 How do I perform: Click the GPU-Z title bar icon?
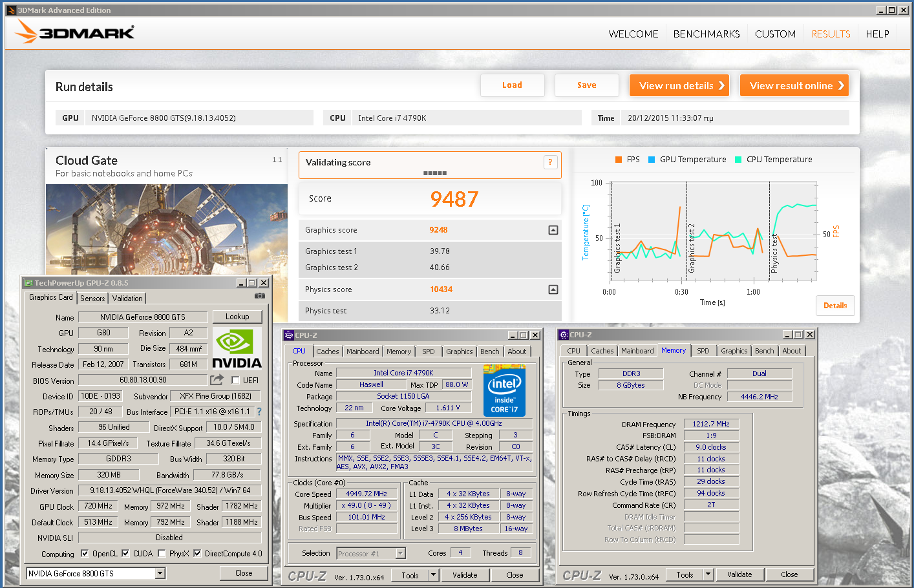[28, 283]
